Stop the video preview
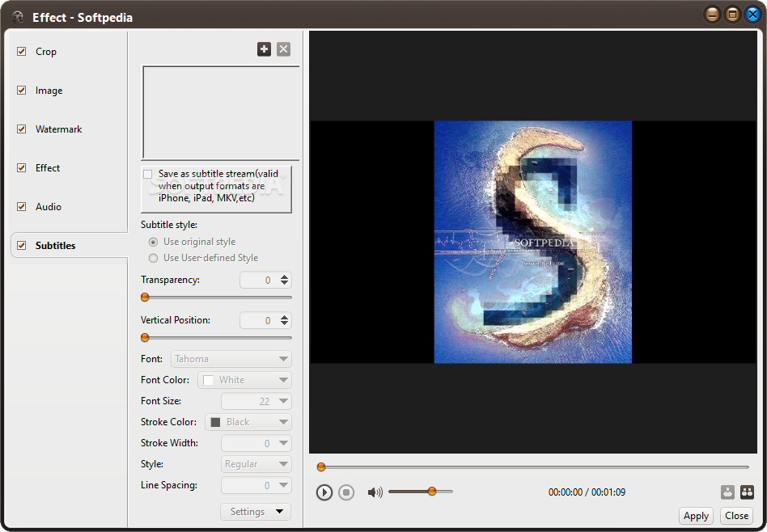 [346, 492]
